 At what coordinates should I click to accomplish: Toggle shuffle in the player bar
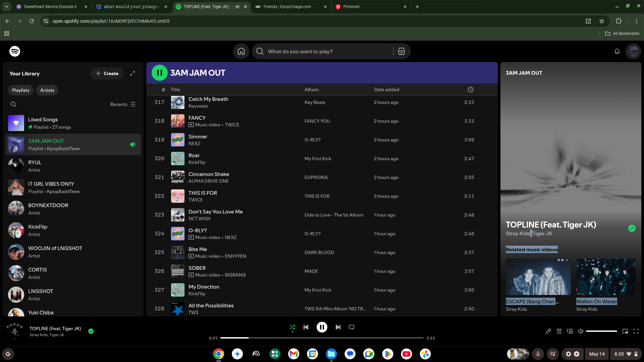point(292,327)
